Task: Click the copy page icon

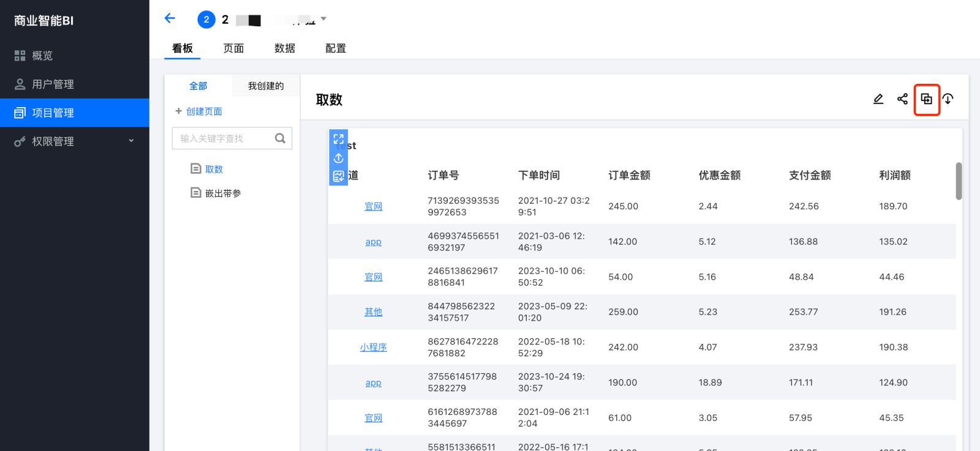Action: [x=926, y=99]
